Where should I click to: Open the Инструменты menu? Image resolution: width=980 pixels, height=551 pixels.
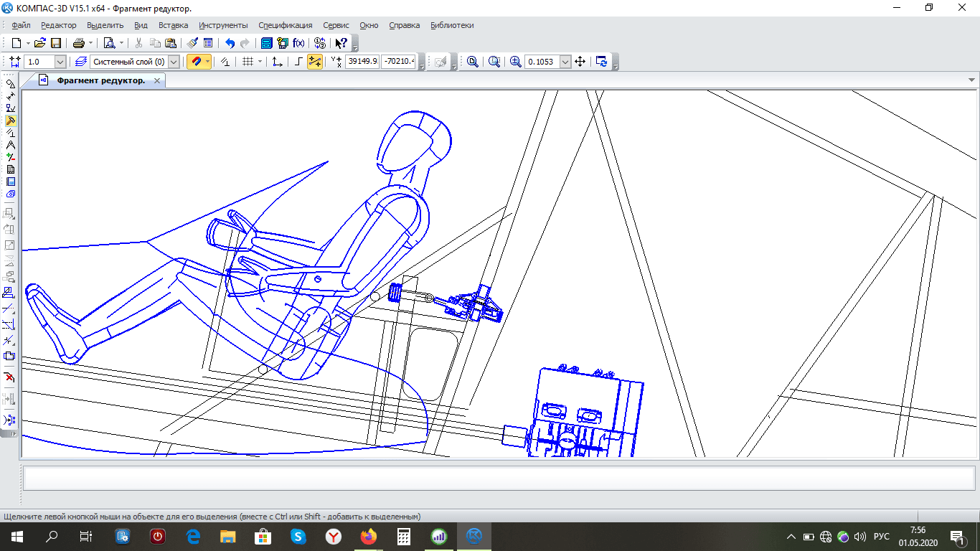[x=223, y=25]
